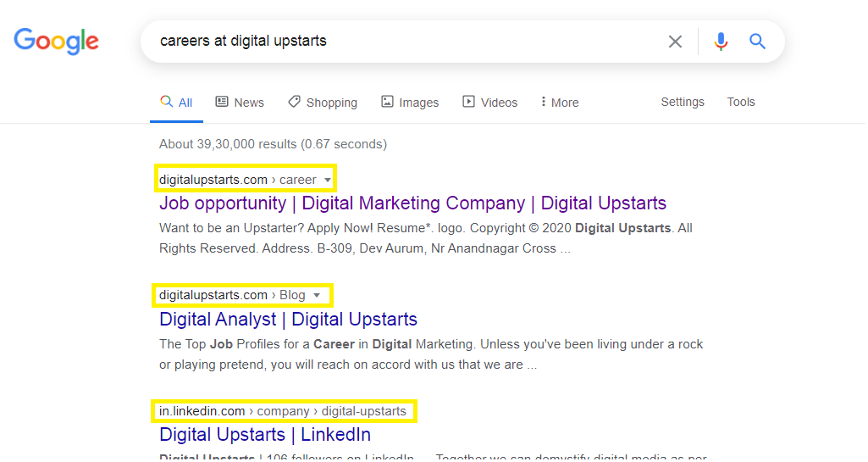Click the Google logo
Screen dimensions: 868x462
pyautogui.click(x=57, y=41)
